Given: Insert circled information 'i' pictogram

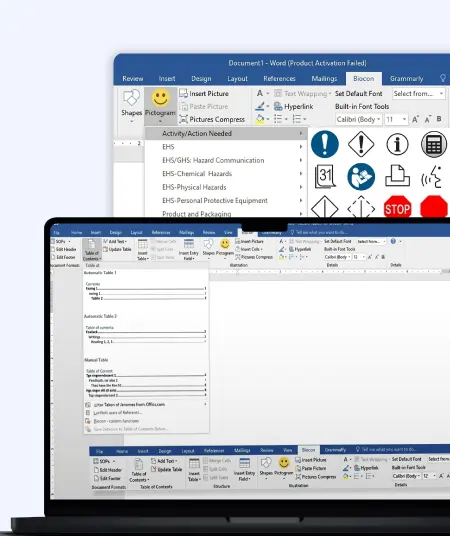Looking at the screenshot, I should click(x=397, y=144).
